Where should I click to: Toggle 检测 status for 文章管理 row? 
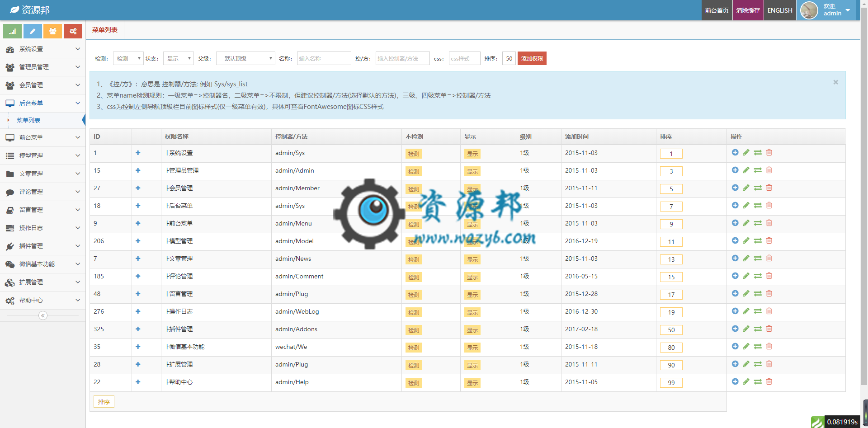pos(414,259)
